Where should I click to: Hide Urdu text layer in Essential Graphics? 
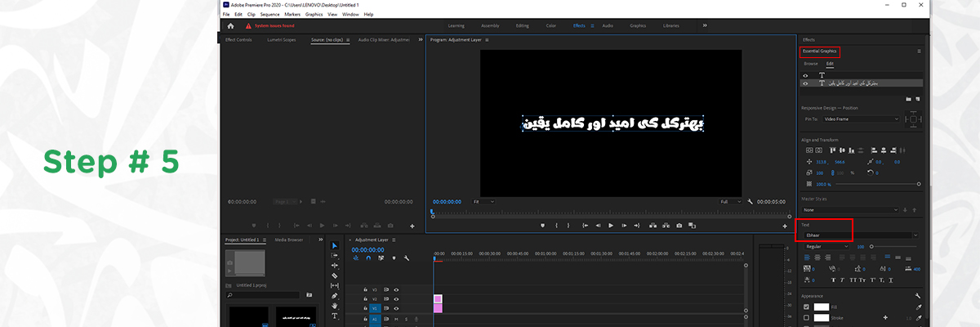(x=805, y=83)
